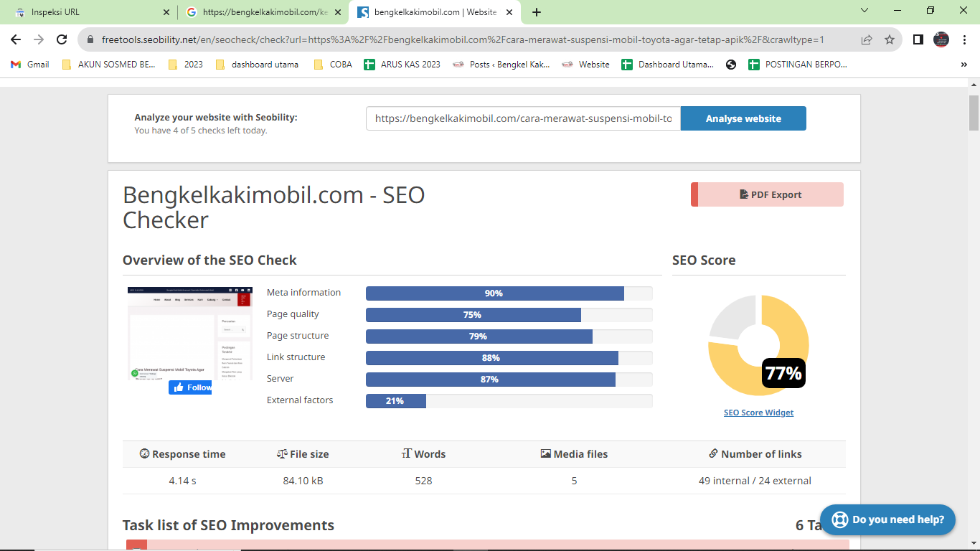
Task: Reload the current page
Action: (62, 40)
